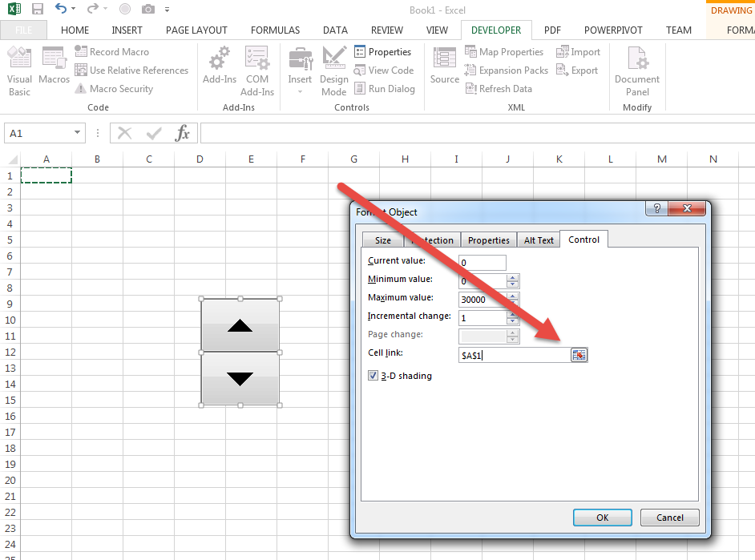Start Record Macro
Viewport: 755px width, 560px height.
[111, 52]
